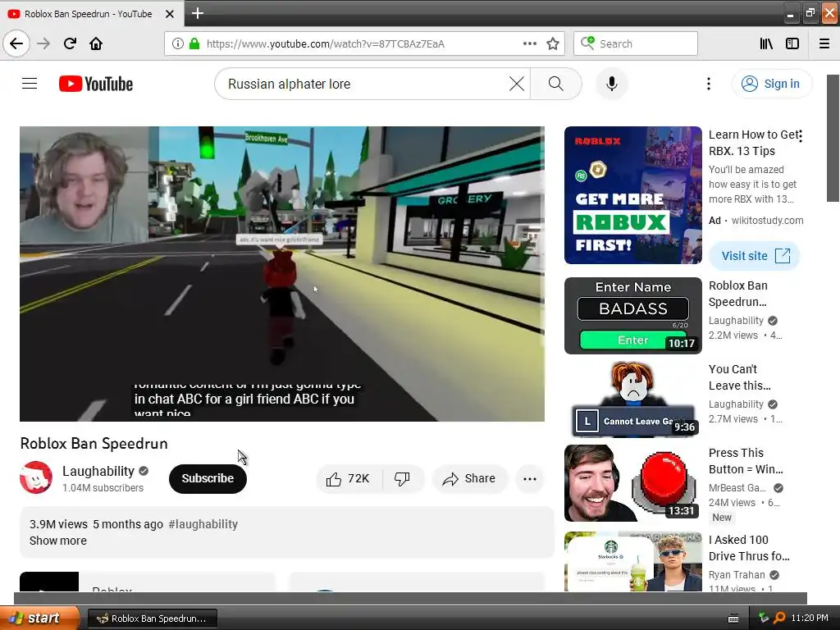Click Visit site on the ad
Image resolution: width=840 pixels, height=630 pixels.
pyautogui.click(x=755, y=256)
